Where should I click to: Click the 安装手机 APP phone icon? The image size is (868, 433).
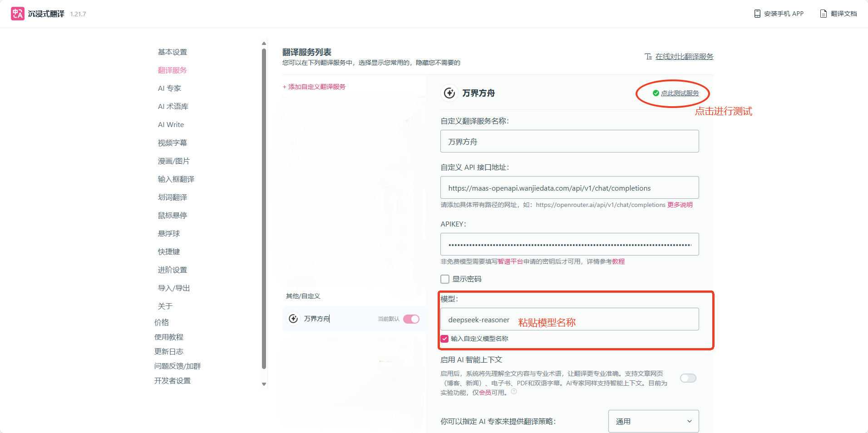(756, 14)
